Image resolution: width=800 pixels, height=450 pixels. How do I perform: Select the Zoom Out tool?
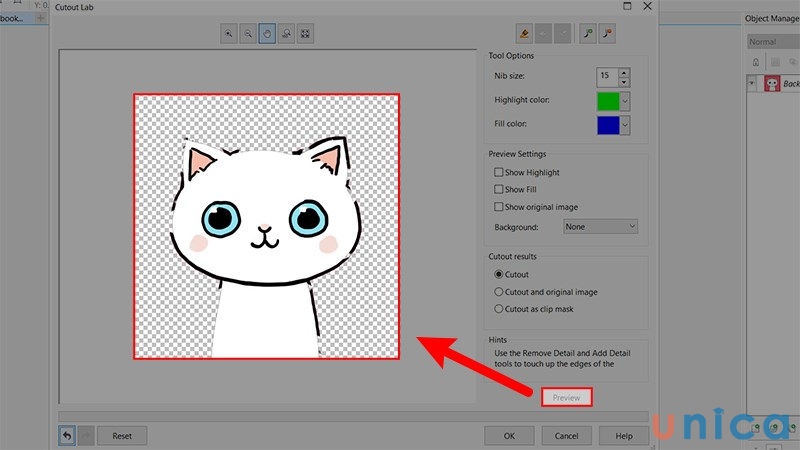(248, 34)
